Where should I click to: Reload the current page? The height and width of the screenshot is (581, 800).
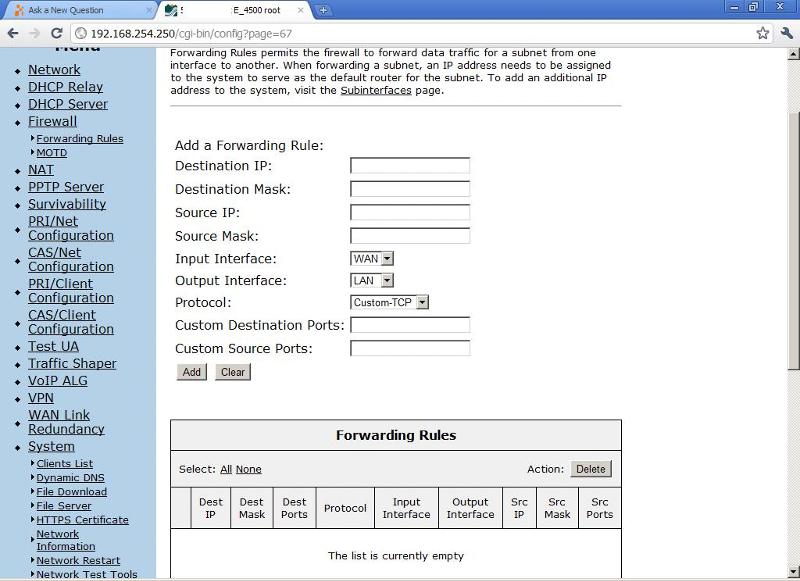click(57, 34)
